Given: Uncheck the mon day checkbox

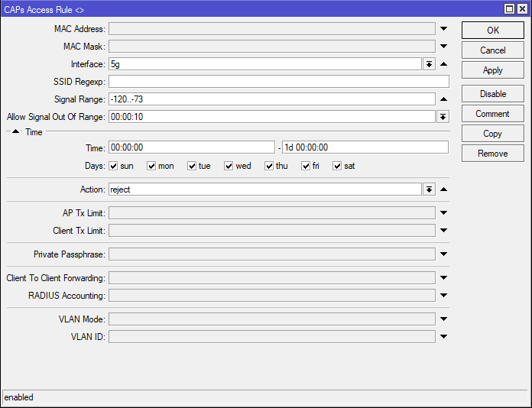Looking at the screenshot, I should coord(151,166).
